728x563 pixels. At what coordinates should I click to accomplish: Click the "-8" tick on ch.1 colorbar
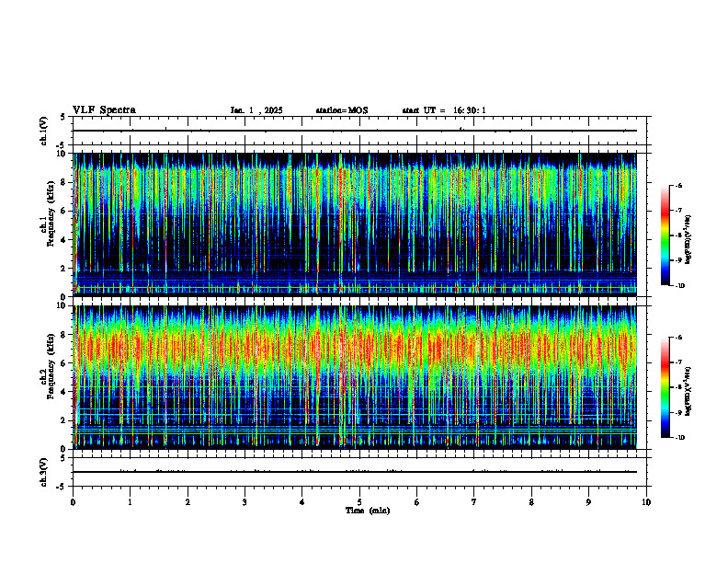pos(678,236)
